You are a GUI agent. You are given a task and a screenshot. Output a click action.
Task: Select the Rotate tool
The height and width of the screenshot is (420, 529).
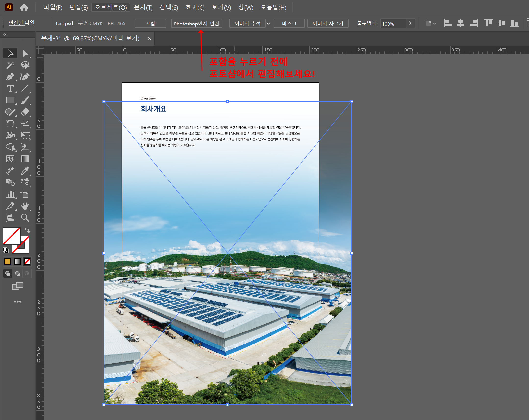(x=10, y=124)
